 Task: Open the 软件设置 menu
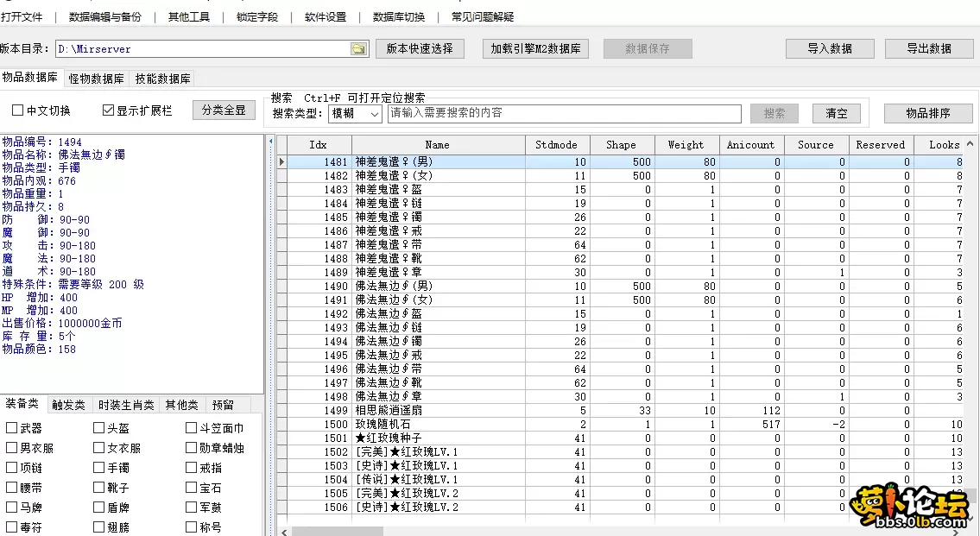pyautogui.click(x=325, y=16)
